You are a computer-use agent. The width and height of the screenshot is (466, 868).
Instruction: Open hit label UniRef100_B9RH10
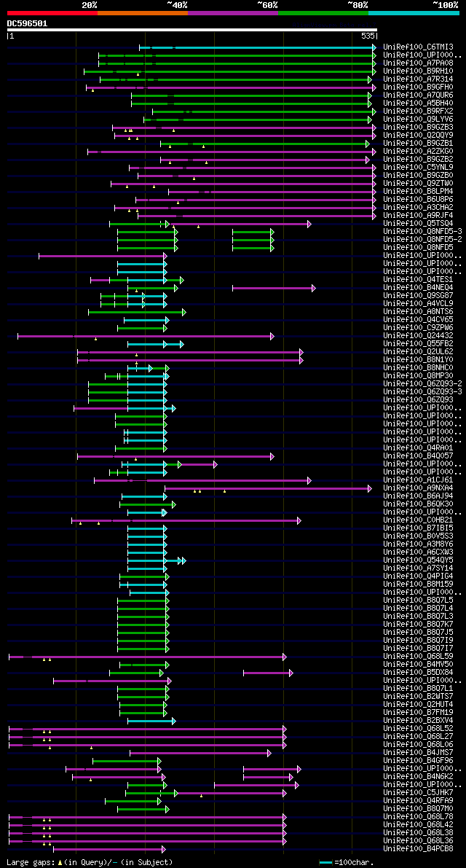coord(418,71)
